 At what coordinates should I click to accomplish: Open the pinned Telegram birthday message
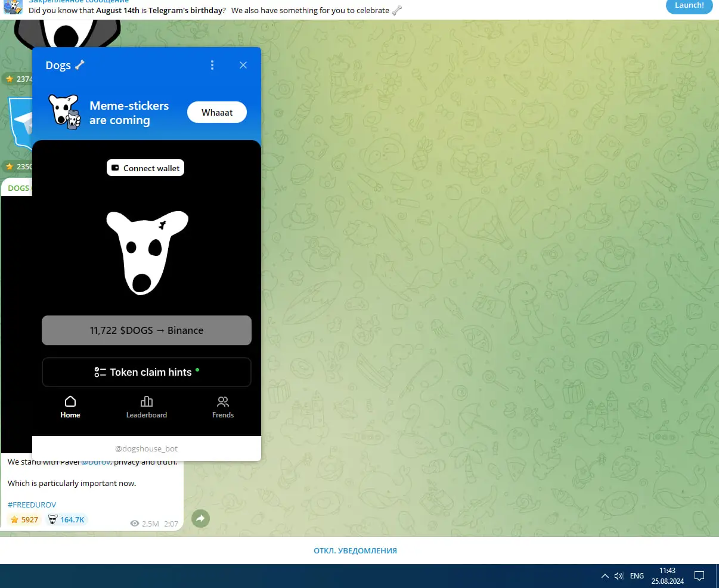[x=215, y=10]
